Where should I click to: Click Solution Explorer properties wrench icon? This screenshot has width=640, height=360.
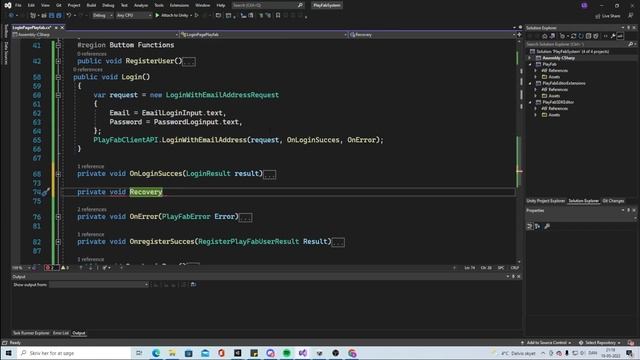[x=613, y=36]
